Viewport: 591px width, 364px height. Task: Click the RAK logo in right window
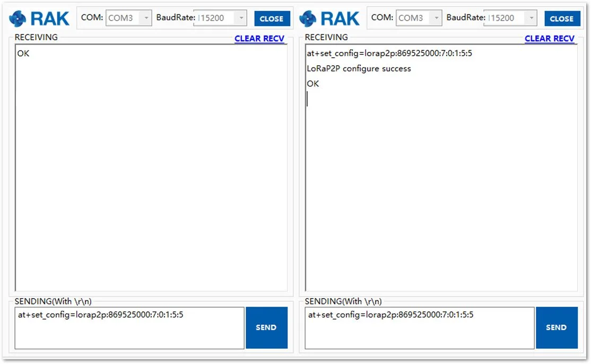tap(329, 19)
